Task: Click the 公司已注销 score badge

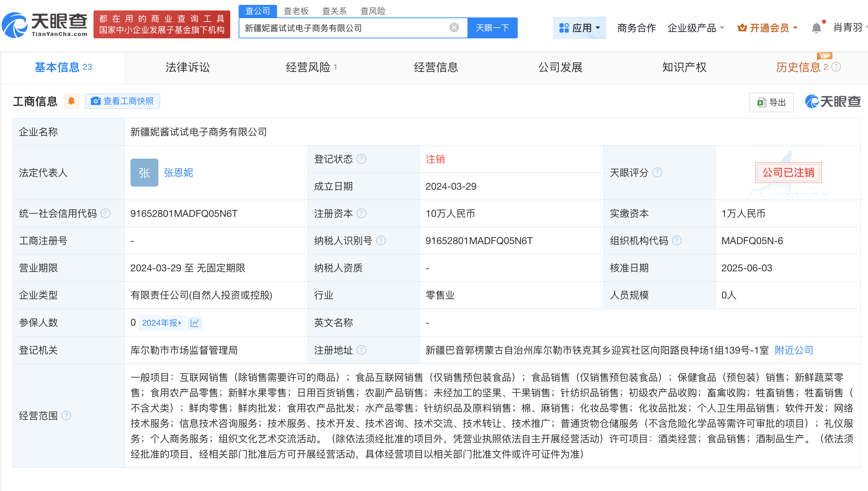Action: [788, 173]
